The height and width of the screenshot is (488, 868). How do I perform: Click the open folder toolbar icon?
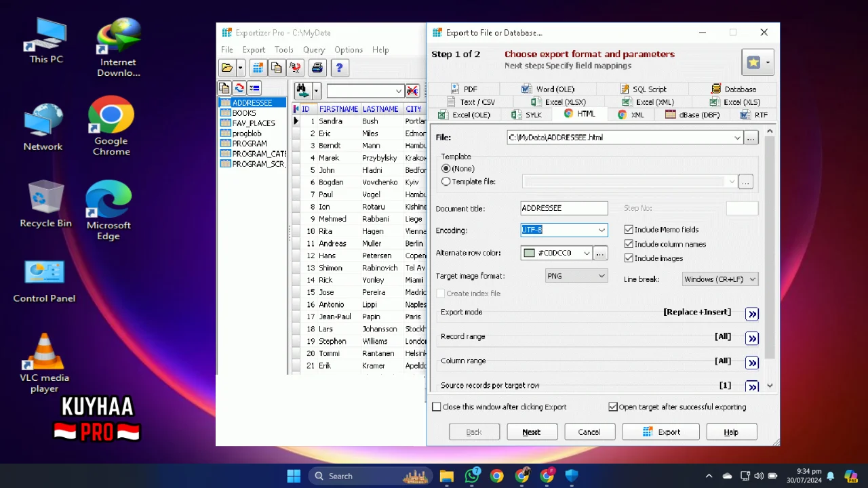click(226, 68)
